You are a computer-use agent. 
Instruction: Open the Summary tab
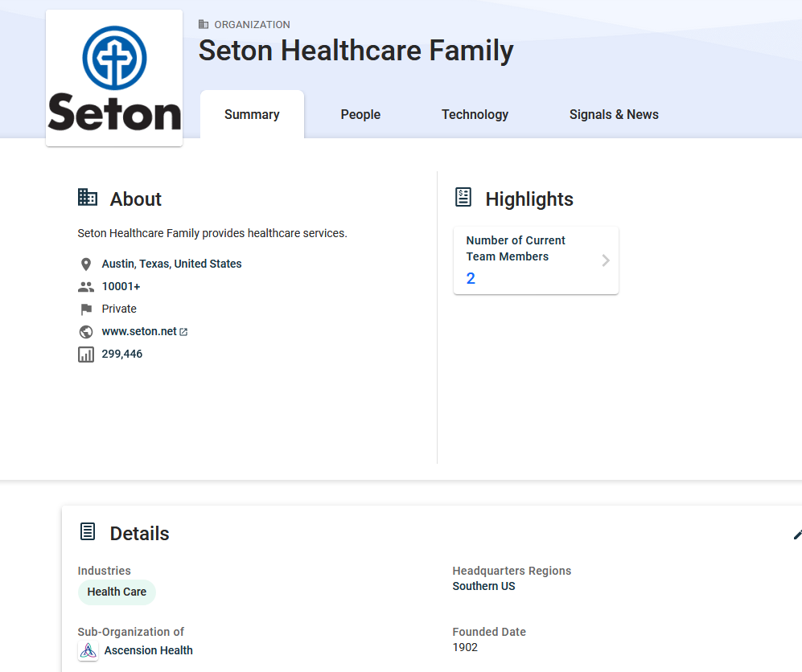[x=252, y=114]
